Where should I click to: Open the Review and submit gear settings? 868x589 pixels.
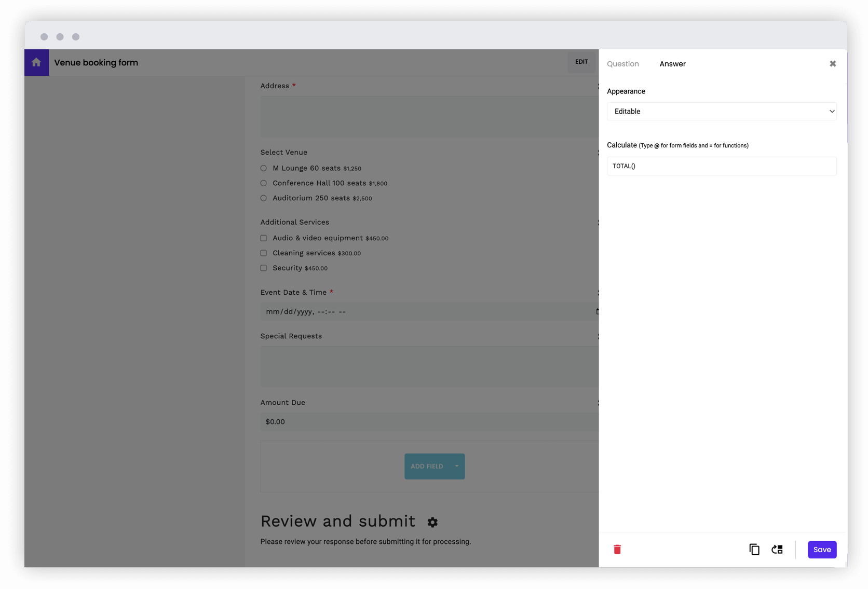click(x=432, y=522)
